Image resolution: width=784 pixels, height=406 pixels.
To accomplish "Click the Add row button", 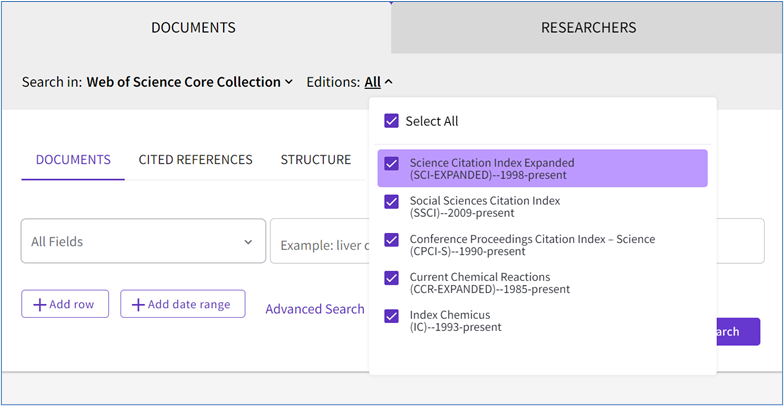I will (65, 304).
